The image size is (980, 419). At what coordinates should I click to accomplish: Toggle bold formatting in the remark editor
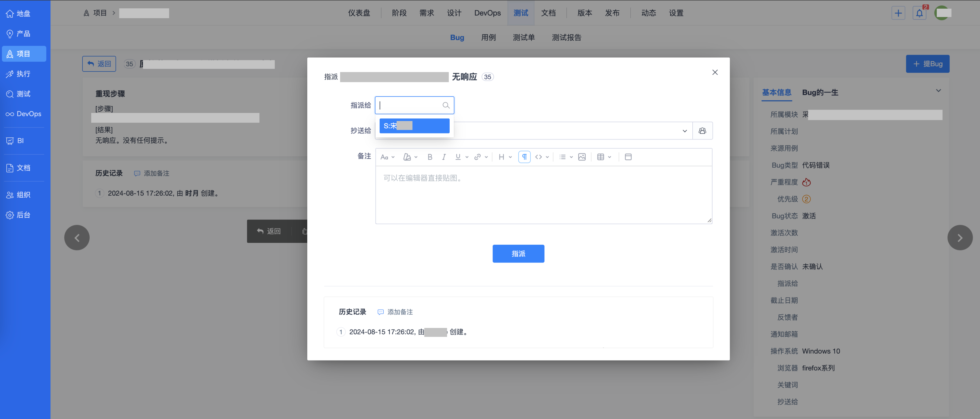click(429, 157)
